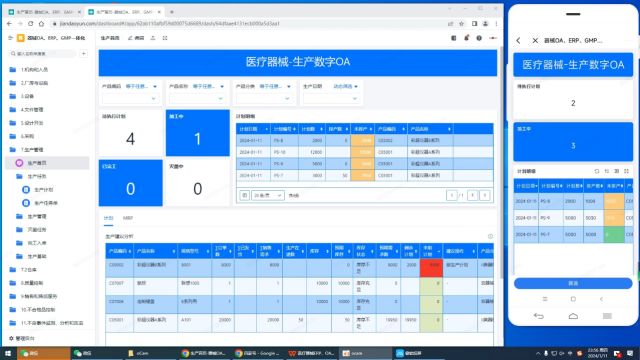The image size is (640, 360).
Task: Tap the X close icon in phone preview
Action: tap(535, 40)
